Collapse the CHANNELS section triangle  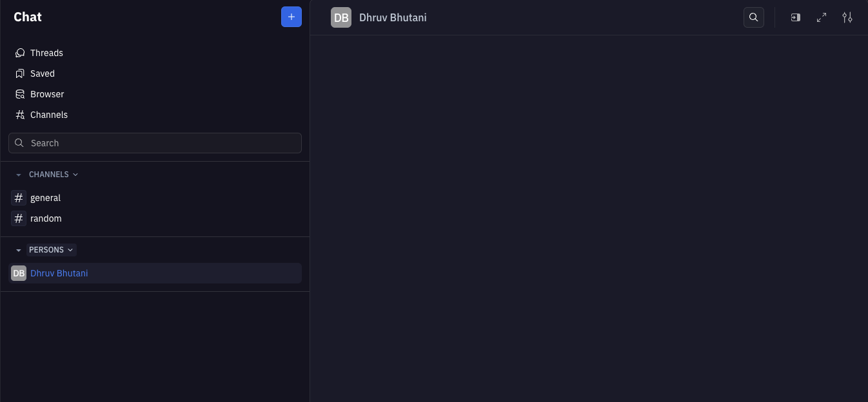[x=19, y=175]
